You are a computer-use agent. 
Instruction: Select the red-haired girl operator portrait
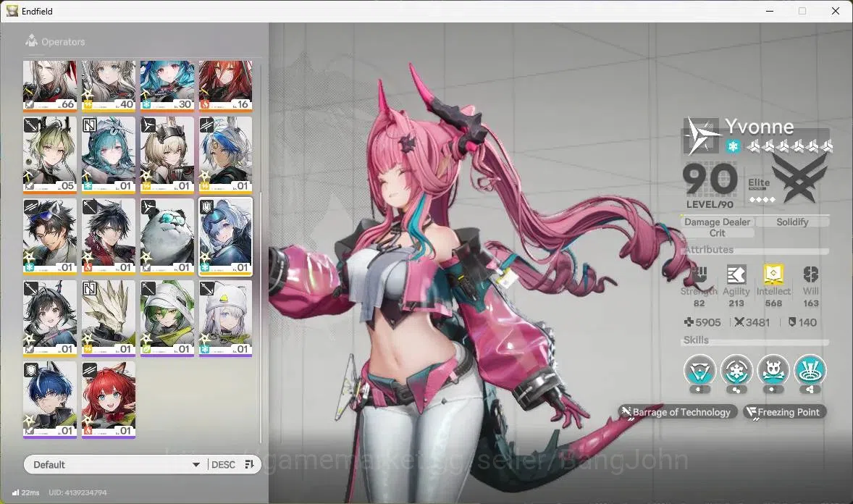pos(109,400)
